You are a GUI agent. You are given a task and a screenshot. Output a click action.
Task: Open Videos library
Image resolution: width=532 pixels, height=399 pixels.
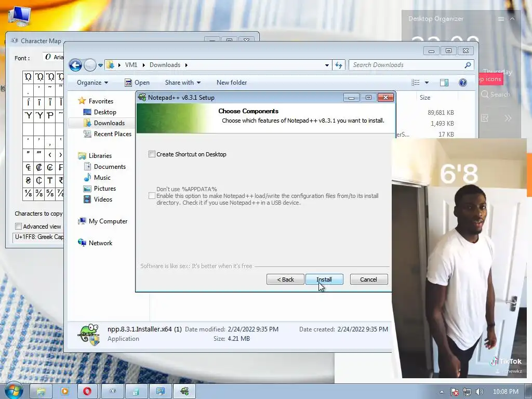coord(103,199)
